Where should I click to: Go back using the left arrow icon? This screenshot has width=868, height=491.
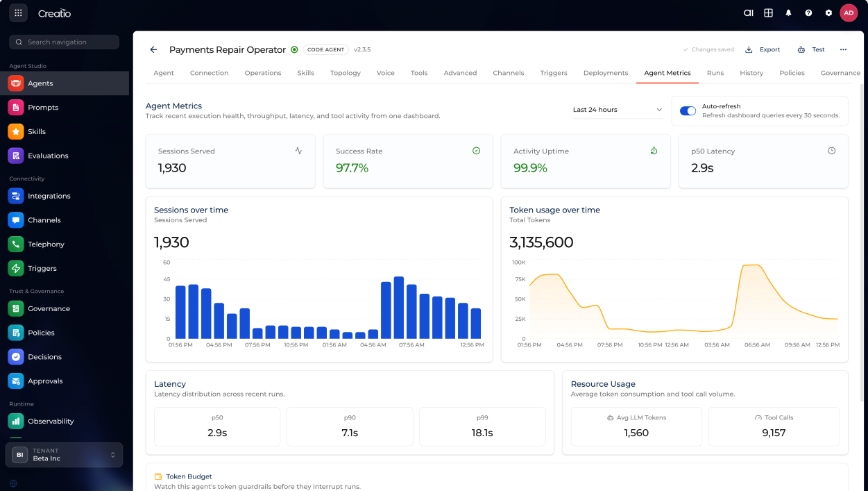[153, 50]
